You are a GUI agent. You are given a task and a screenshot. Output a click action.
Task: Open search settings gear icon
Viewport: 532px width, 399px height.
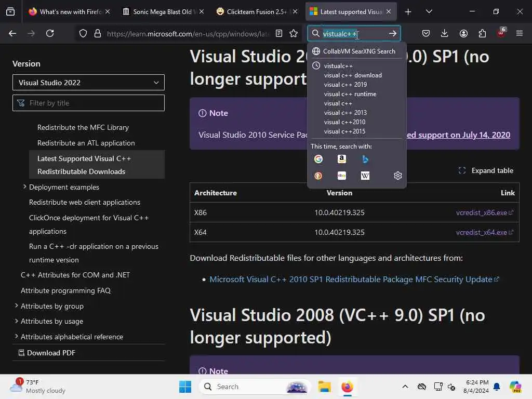pos(397,176)
